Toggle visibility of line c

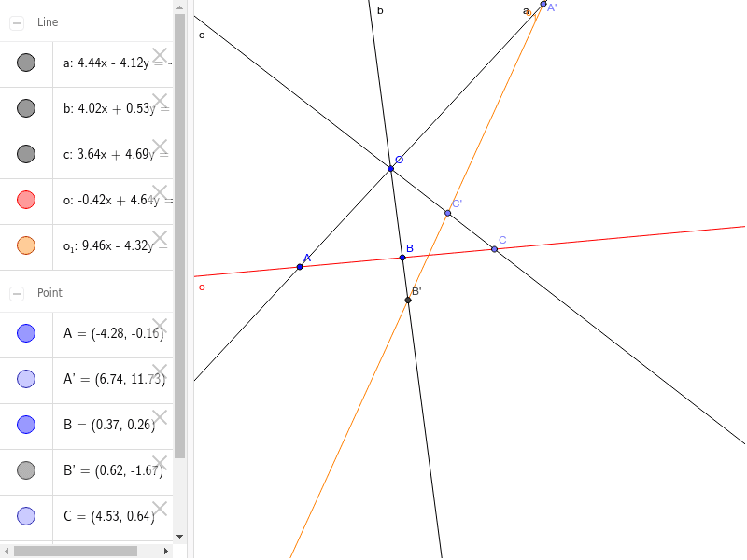pyautogui.click(x=26, y=154)
